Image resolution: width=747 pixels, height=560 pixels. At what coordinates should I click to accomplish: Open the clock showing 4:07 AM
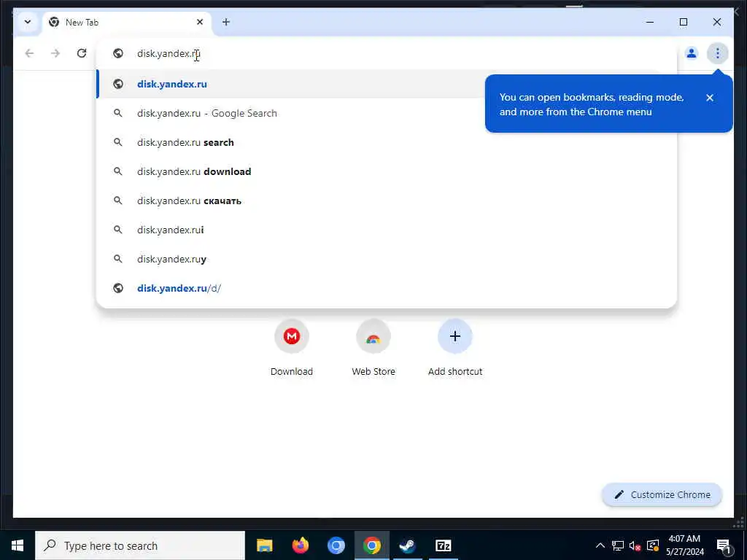pos(684,545)
